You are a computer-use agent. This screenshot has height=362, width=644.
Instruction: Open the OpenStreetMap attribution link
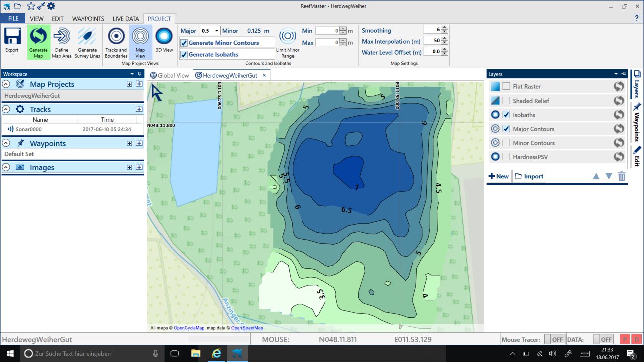247,328
